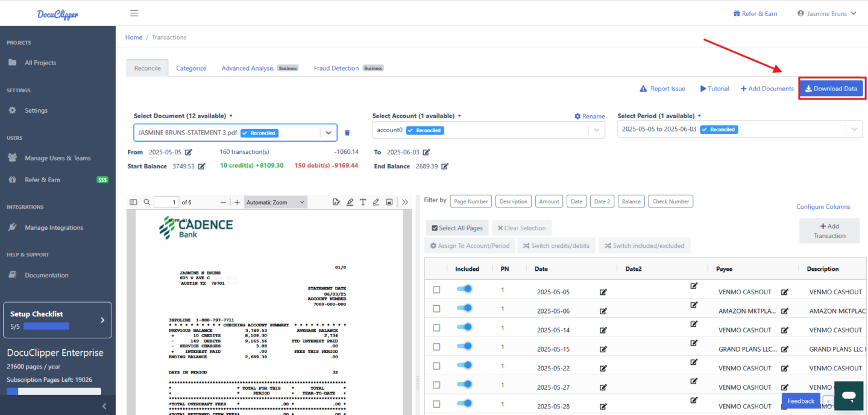Viewport: 868px width, 415px height.
Task: Edit the End Balance 2689.39
Action: click(445, 166)
